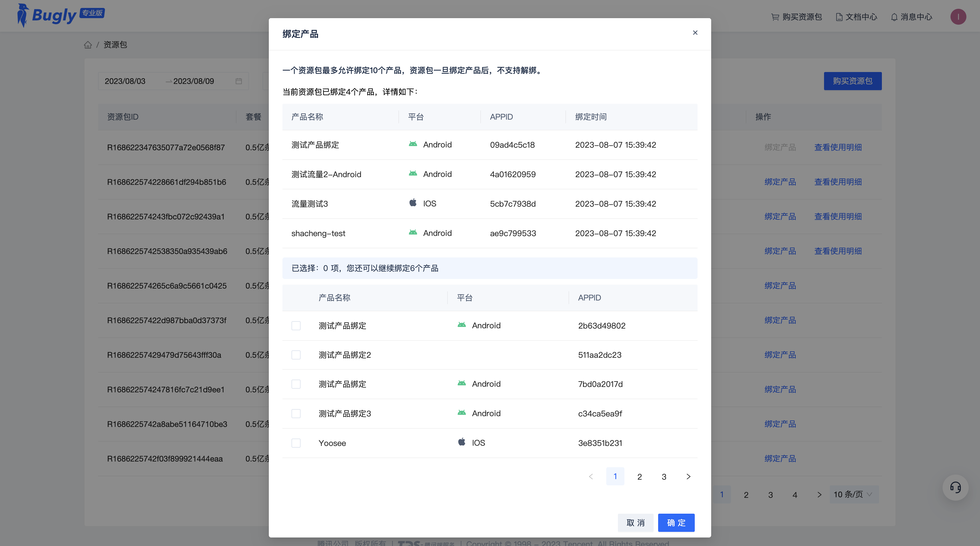
Task: Click Apple icon in Yoosee row
Action: (x=461, y=442)
